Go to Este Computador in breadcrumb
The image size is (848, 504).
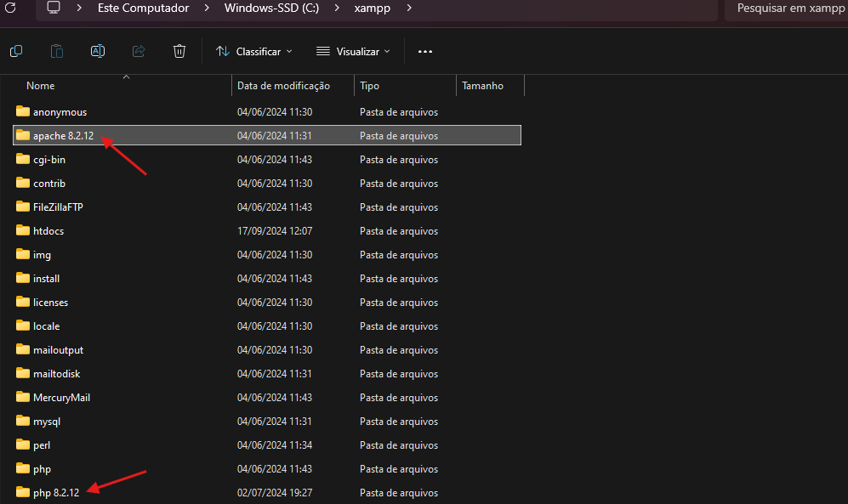pos(143,8)
